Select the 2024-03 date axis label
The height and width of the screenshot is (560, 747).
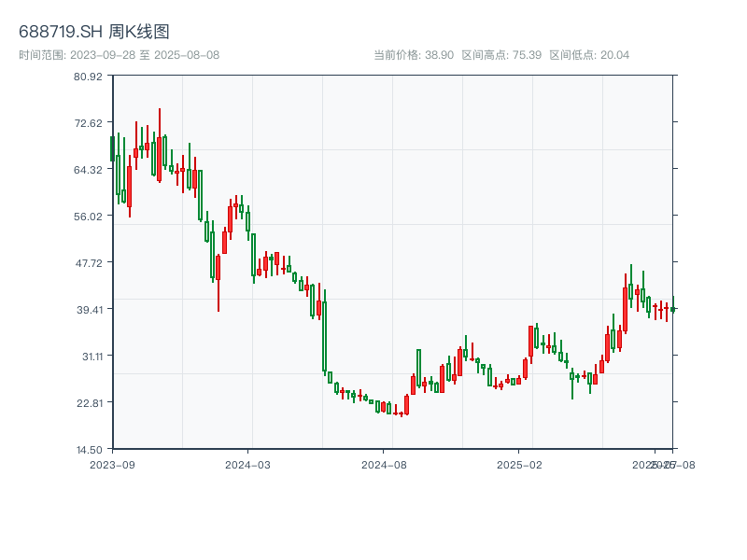(247, 464)
